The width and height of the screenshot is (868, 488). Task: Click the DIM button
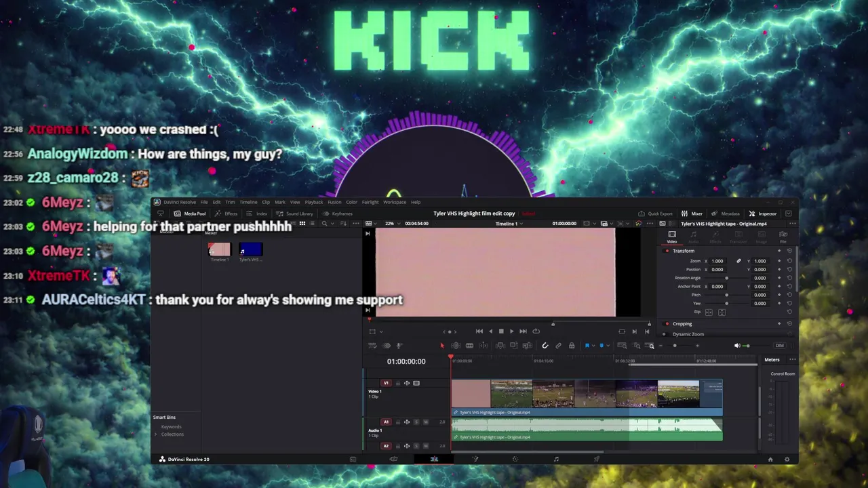[x=779, y=346]
